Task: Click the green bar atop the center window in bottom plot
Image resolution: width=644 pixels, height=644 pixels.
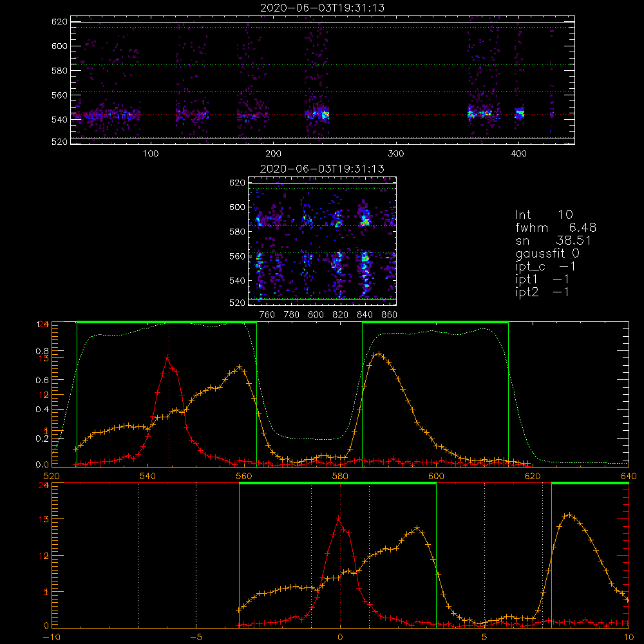Action: click(x=337, y=483)
